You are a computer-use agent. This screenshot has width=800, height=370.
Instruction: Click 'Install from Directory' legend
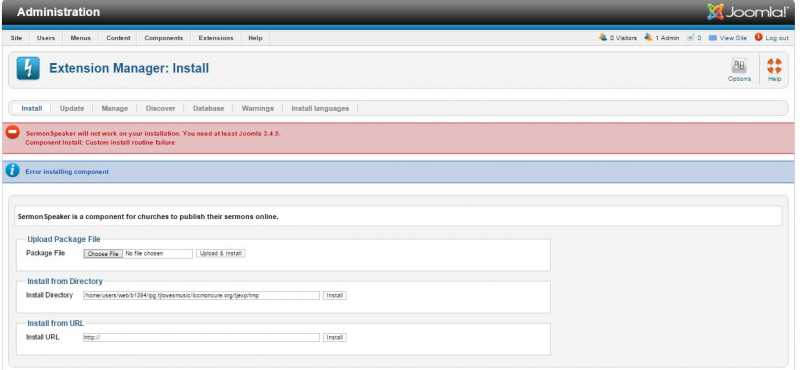[65, 281]
